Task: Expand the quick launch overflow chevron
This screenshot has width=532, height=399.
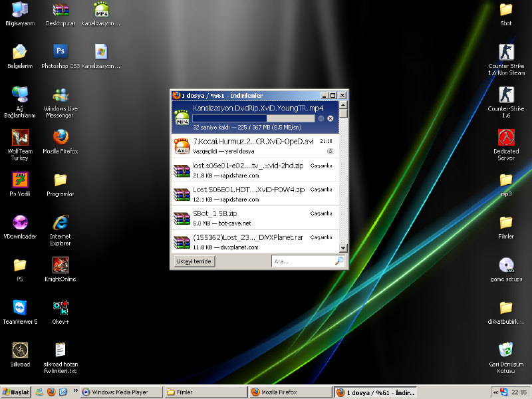Action: point(75,391)
